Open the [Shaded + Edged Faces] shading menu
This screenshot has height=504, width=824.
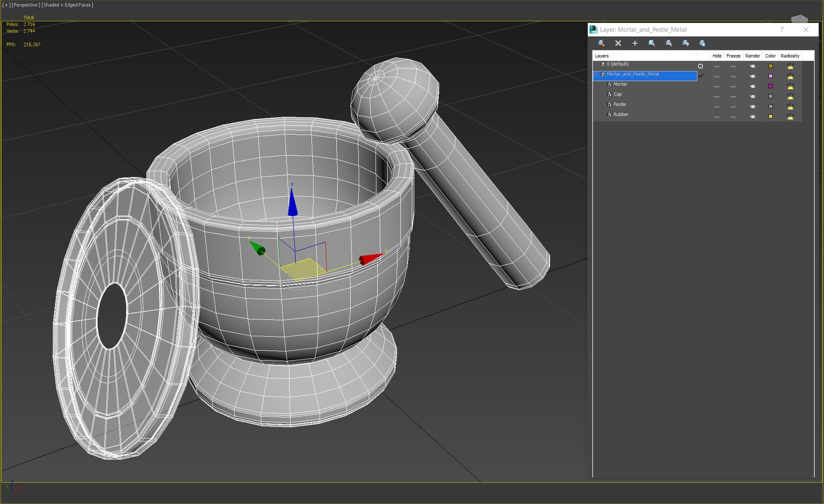click(67, 5)
